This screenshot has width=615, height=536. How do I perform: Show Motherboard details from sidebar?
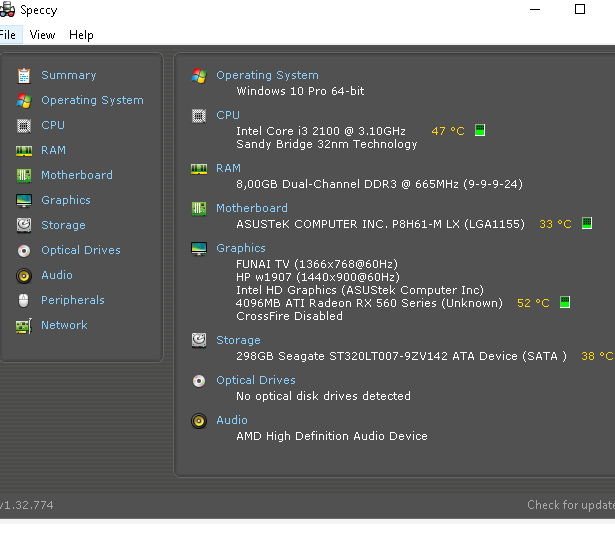point(77,175)
